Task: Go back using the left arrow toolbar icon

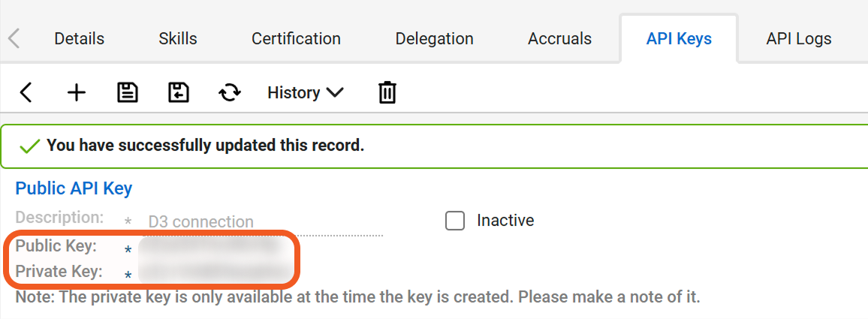Action: (x=26, y=92)
